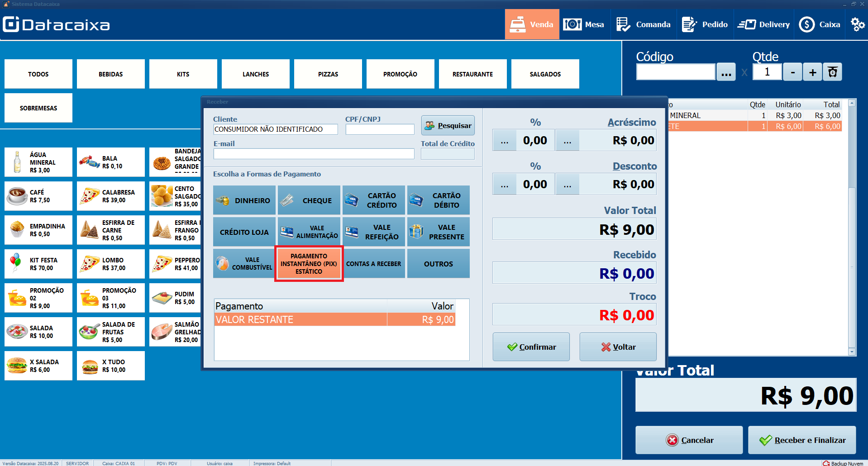The width and height of the screenshot is (868, 466).
Task: Choose Cheque as payment form
Action: (x=309, y=200)
